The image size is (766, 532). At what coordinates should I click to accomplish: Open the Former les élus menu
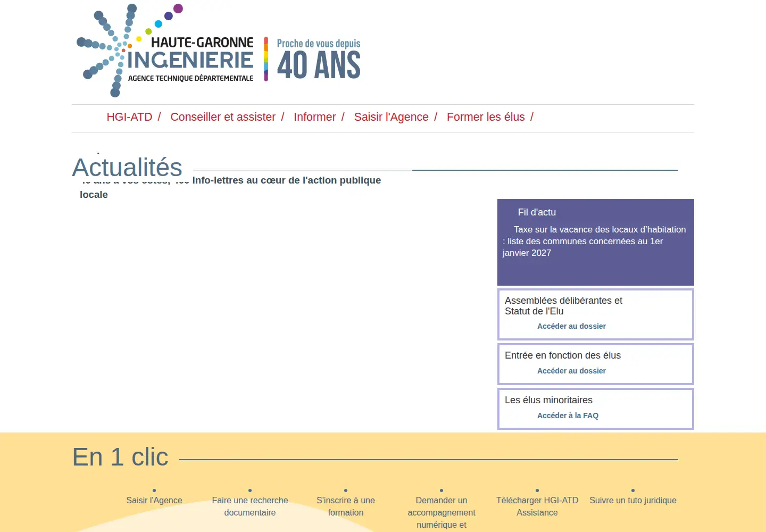coord(486,117)
